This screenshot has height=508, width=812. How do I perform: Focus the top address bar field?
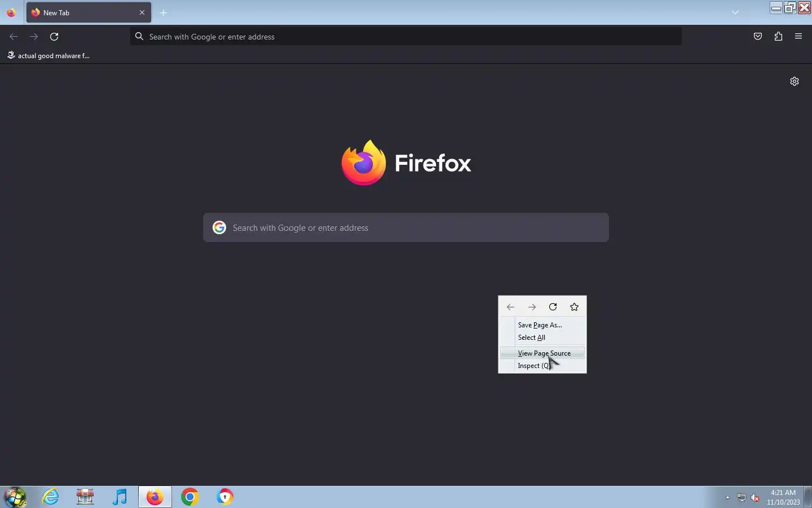coord(406,37)
